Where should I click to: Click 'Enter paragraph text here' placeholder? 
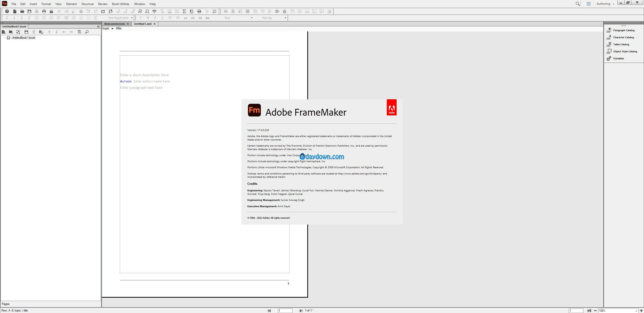[141, 87]
